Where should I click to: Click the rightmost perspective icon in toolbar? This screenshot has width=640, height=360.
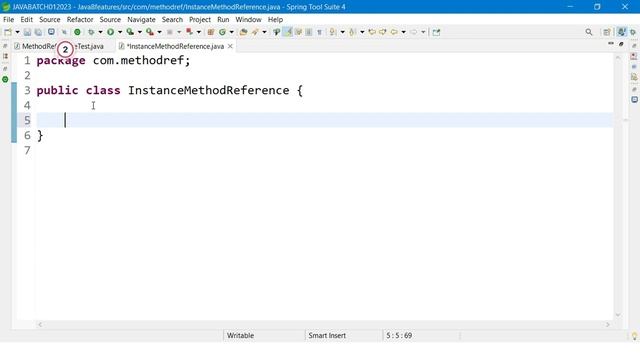click(x=633, y=32)
